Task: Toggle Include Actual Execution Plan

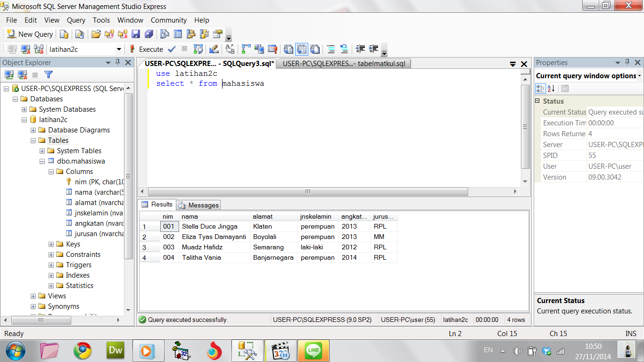Action: (x=246, y=49)
